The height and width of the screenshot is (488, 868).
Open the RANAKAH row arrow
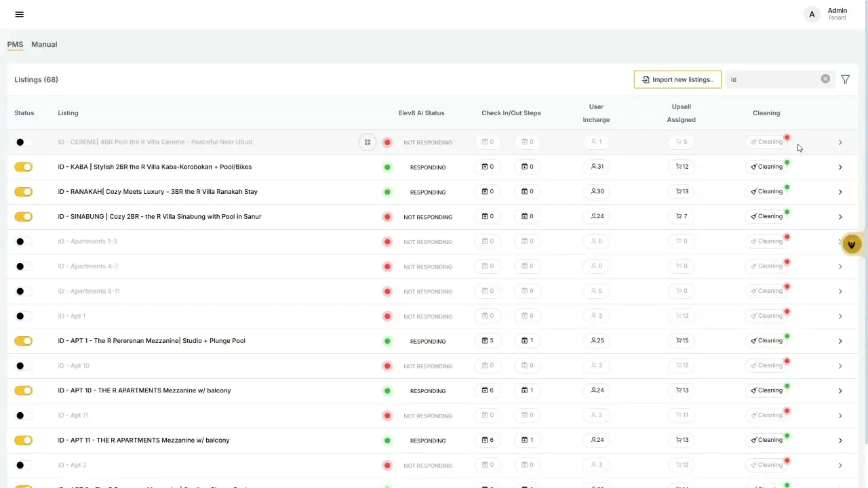(840, 192)
